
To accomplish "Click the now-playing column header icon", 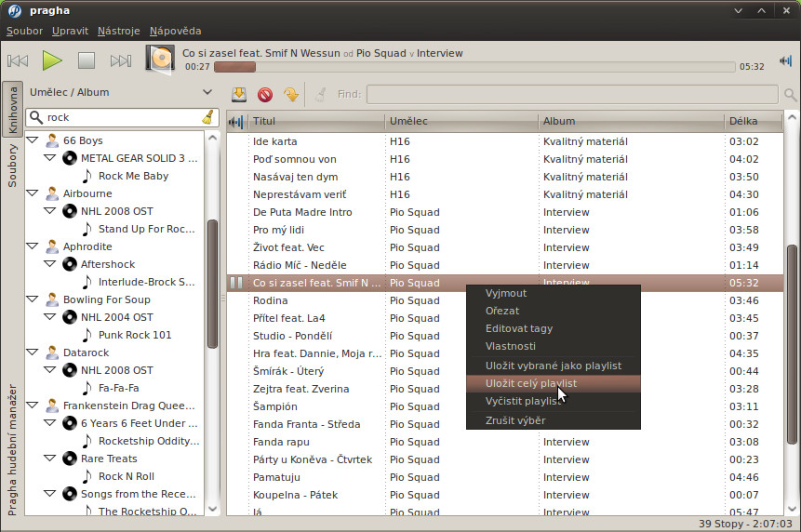I will [236, 122].
